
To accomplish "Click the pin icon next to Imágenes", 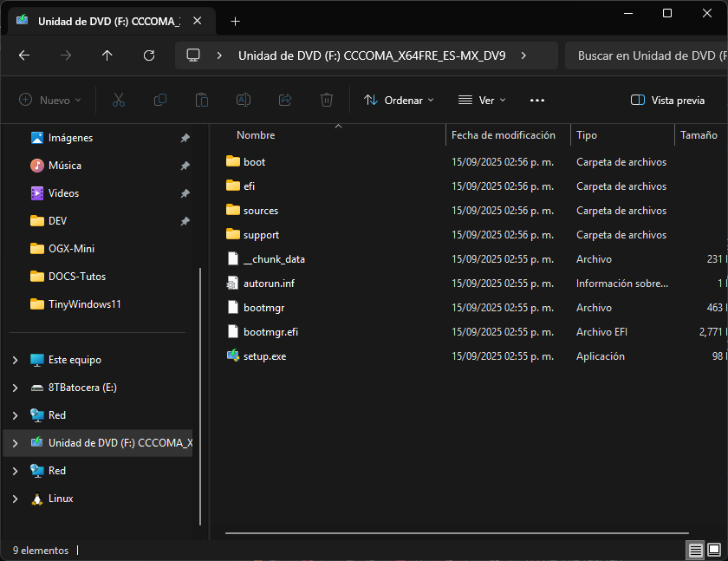I will click(185, 138).
